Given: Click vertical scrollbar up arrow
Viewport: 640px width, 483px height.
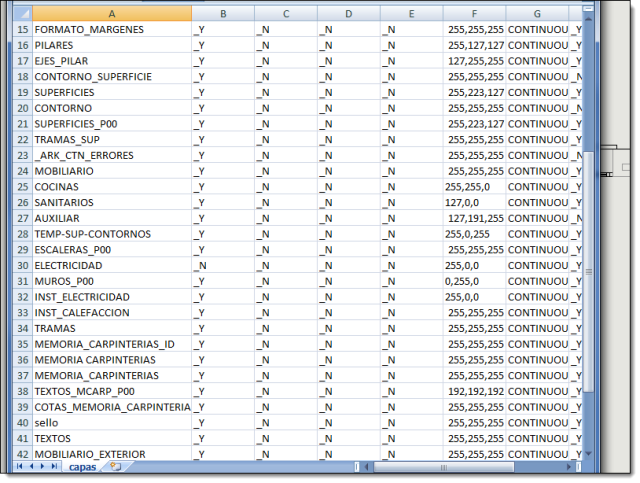Looking at the screenshot, I should [588, 19].
